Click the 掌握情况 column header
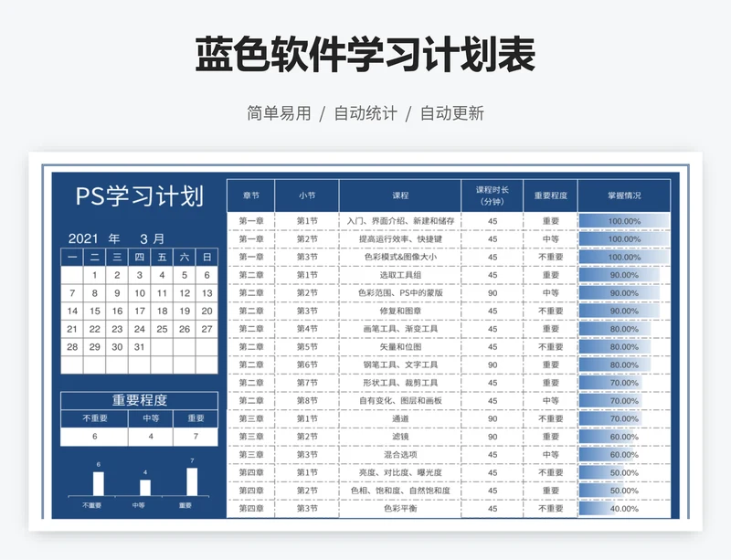The height and width of the screenshot is (560, 731). [x=624, y=195]
